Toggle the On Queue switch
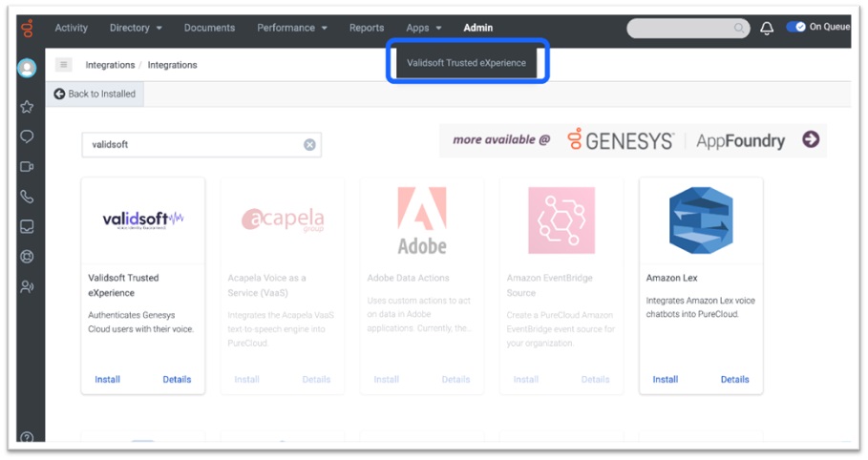Viewport: 868px width, 460px height. pos(795,28)
